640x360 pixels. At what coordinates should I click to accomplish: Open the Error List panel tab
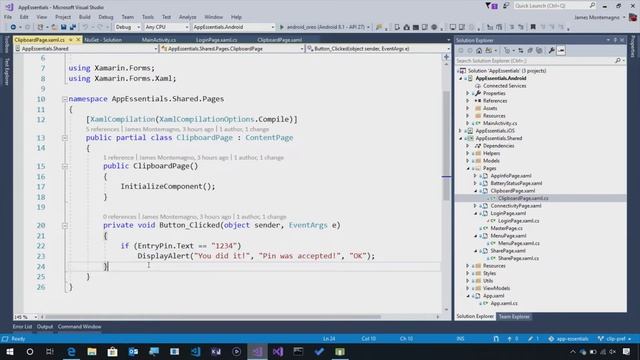pos(22,327)
